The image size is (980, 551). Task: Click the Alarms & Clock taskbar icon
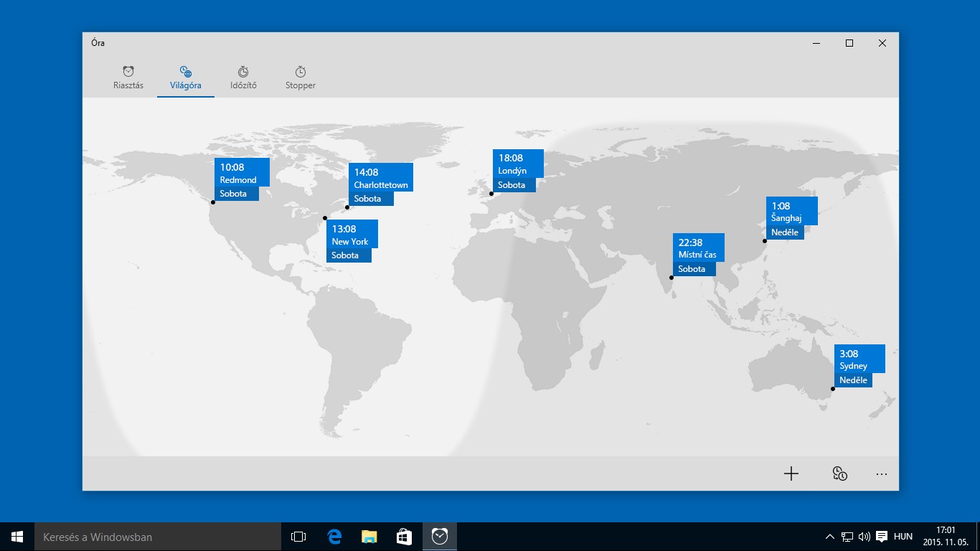pos(440,537)
